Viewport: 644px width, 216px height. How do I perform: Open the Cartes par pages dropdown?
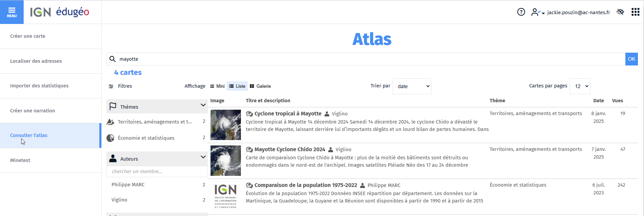(x=580, y=86)
